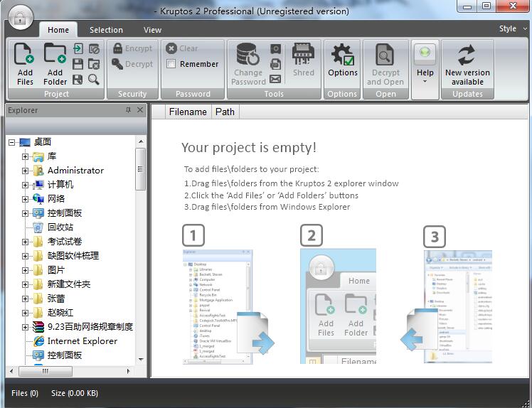Screen dimensions: 532x408
Task: Click the safe icon in Tools group
Action: click(x=275, y=49)
